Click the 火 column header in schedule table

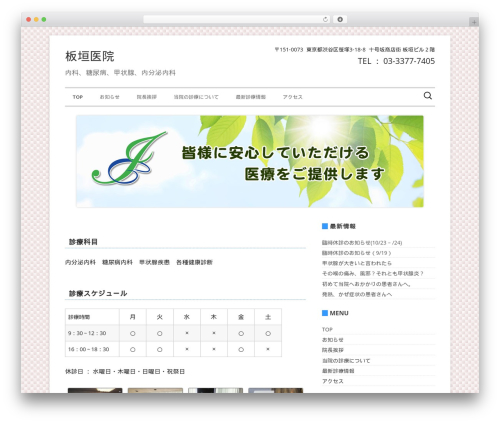pos(160,317)
